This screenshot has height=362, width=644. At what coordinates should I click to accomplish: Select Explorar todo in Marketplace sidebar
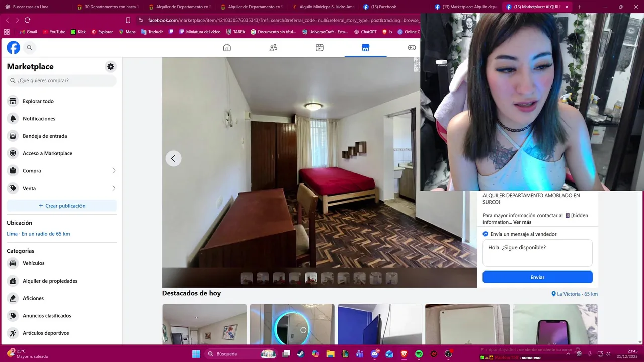coord(61,101)
